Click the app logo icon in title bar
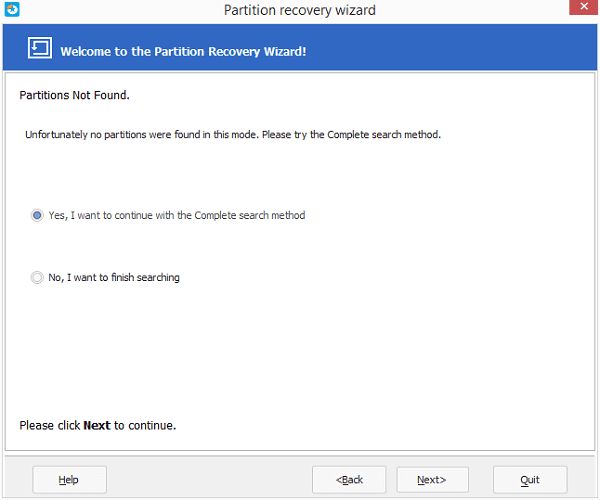The height and width of the screenshot is (500, 600). click(x=12, y=9)
